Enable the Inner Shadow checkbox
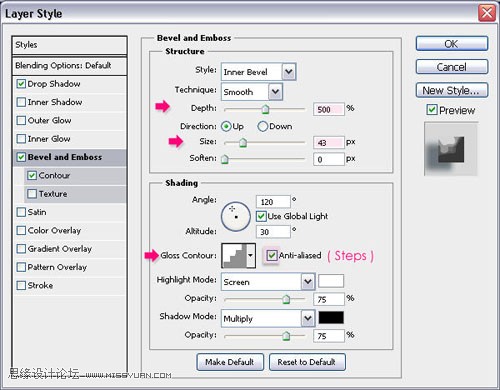The image size is (500, 390). [21, 102]
